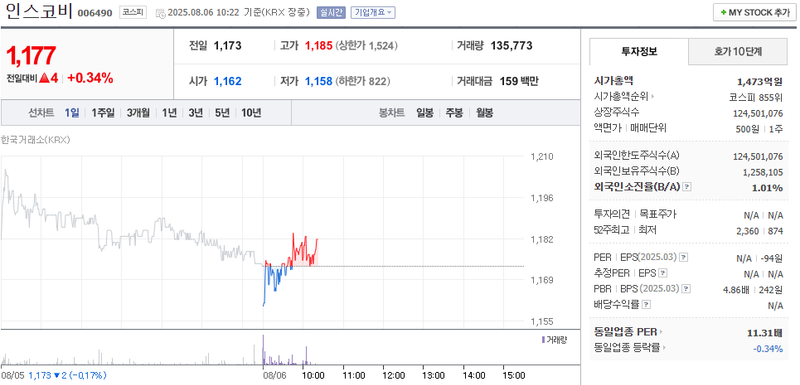The height and width of the screenshot is (385, 800).
Task: Toggle the 실시간 real-time badge
Action: 331,13
